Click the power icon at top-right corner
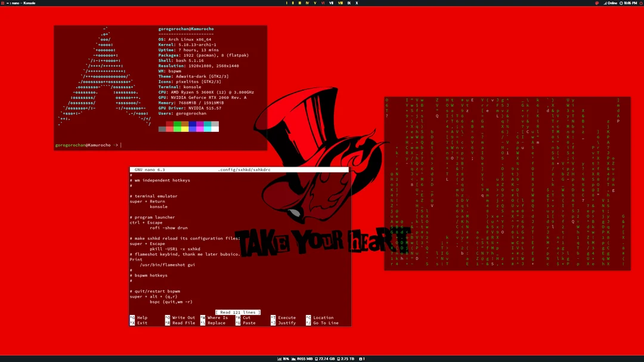The width and height of the screenshot is (644, 362). point(641,3)
